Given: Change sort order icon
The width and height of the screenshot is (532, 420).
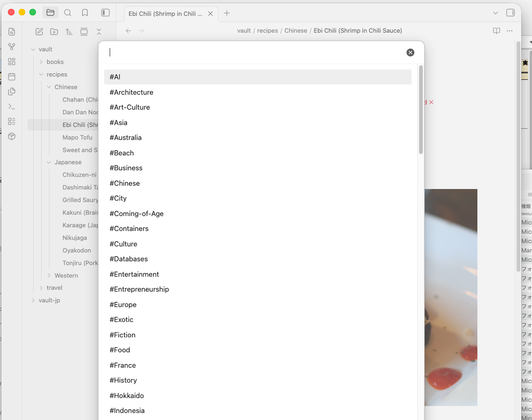Looking at the screenshot, I should [x=69, y=32].
